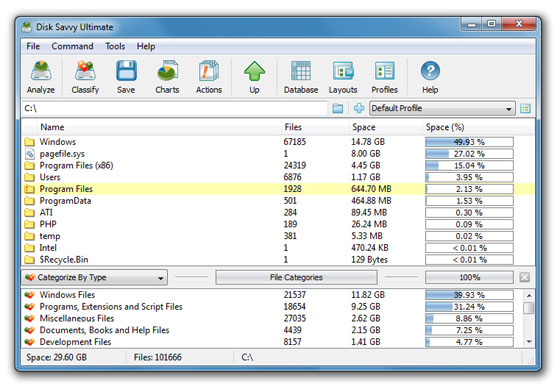The height and width of the screenshot is (392, 560).
Task: Close the categories panel with X
Action: pyautogui.click(x=524, y=277)
